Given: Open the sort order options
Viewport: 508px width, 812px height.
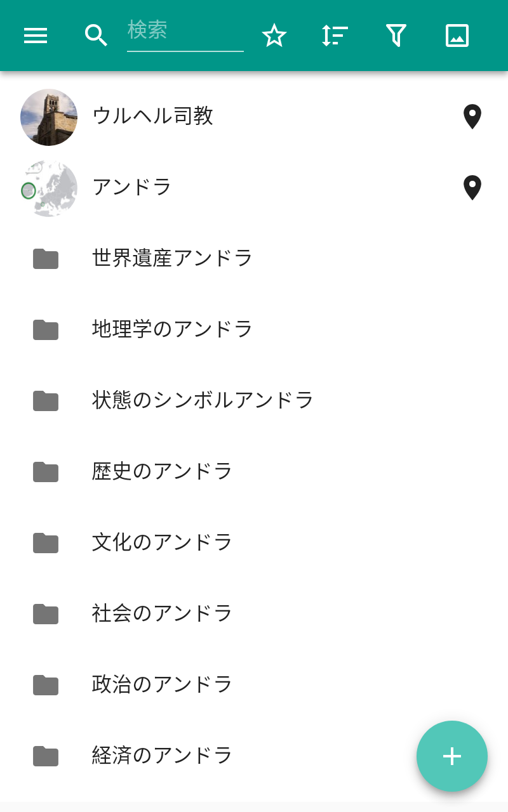Looking at the screenshot, I should point(335,36).
